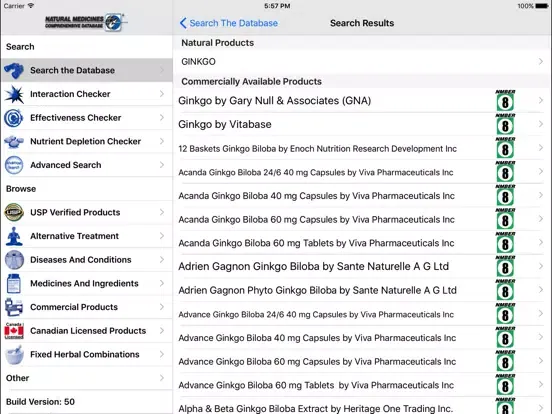Click chevron on Ginkgo by Vitabase row

541,124
